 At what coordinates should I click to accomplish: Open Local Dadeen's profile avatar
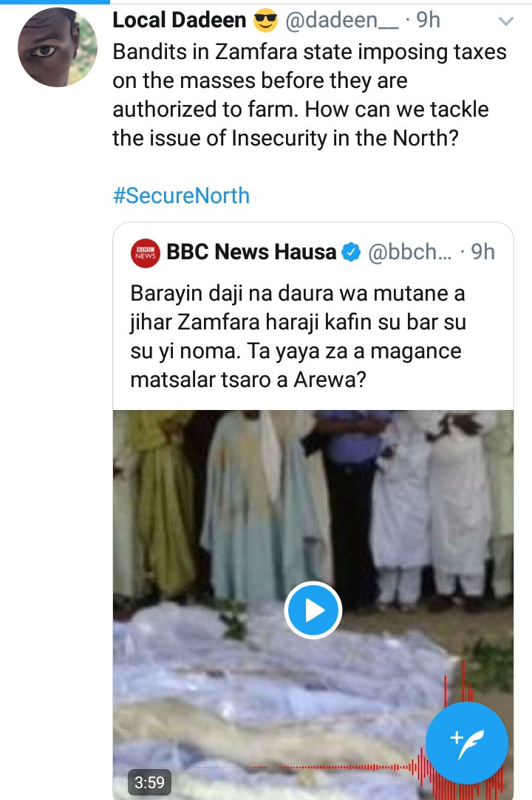pos(58,48)
